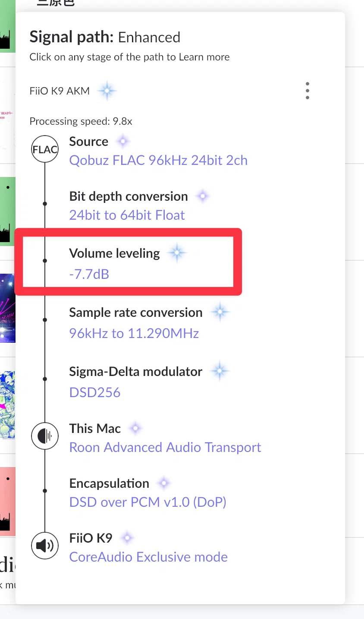Click the This Mac transport icon
The image size is (364, 619).
[x=45, y=436]
